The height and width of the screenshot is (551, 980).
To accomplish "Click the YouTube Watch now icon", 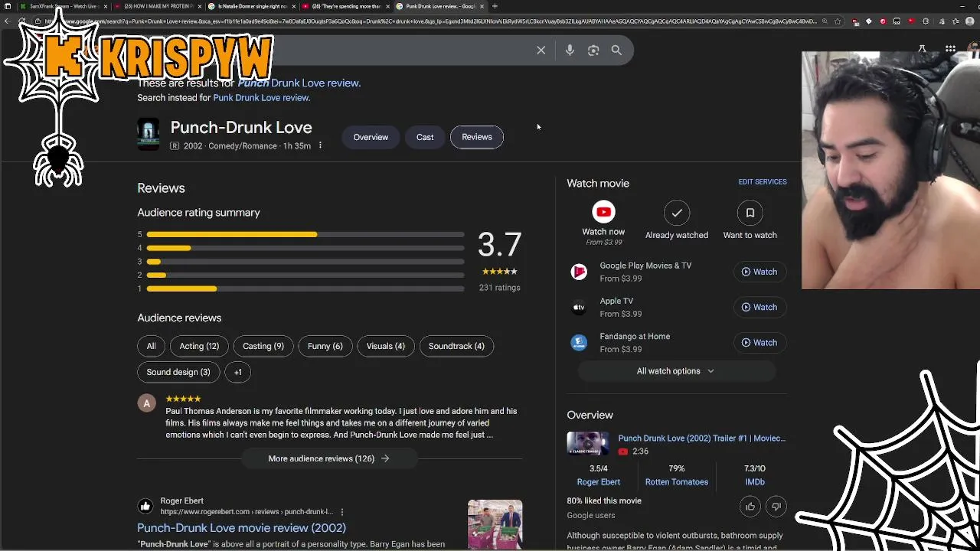I will 603,212.
